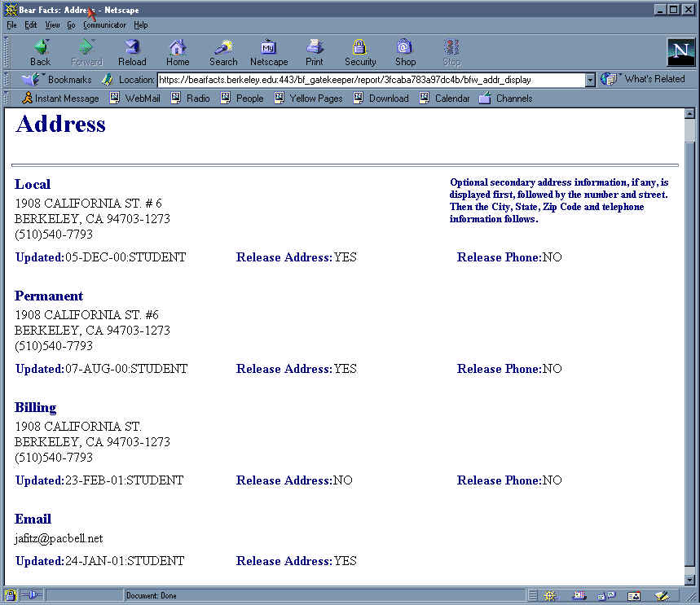Open the Calendar personal toolbar link

click(445, 99)
